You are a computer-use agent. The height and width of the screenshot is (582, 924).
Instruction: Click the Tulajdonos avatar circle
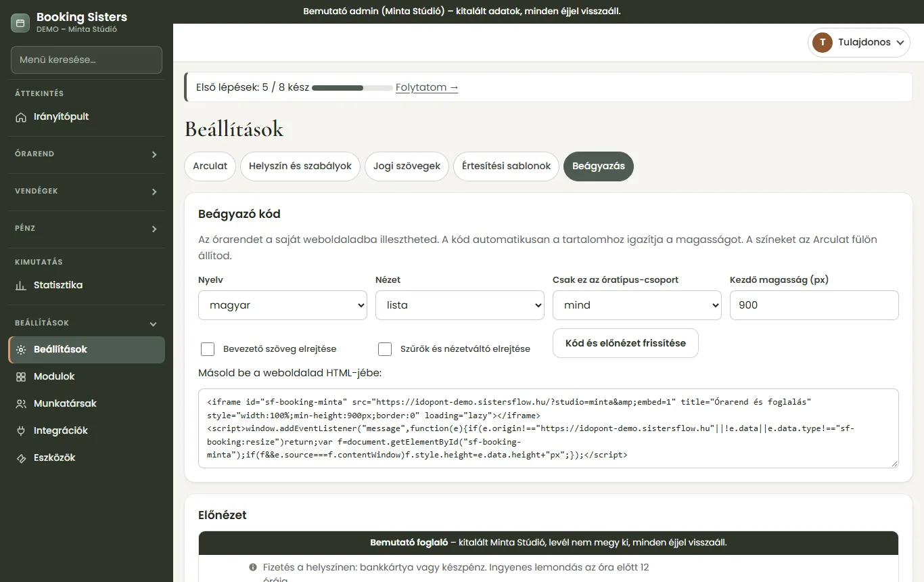tap(823, 43)
